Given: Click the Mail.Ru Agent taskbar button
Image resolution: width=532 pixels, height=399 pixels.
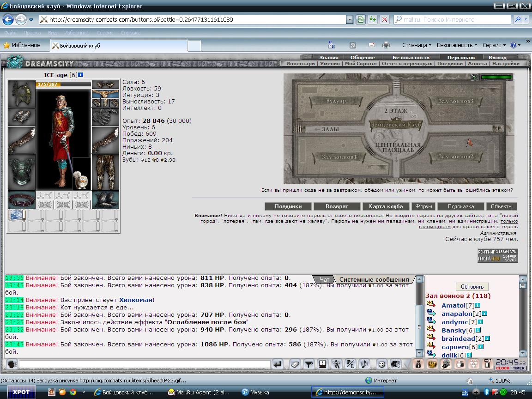Looking at the screenshot, I should pyautogui.click(x=199, y=392).
